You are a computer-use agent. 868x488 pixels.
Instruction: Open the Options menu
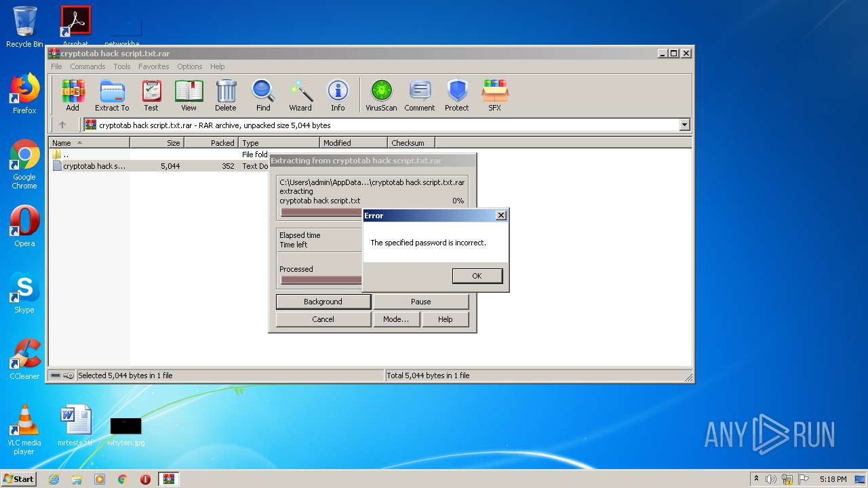pyautogui.click(x=190, y=66)
